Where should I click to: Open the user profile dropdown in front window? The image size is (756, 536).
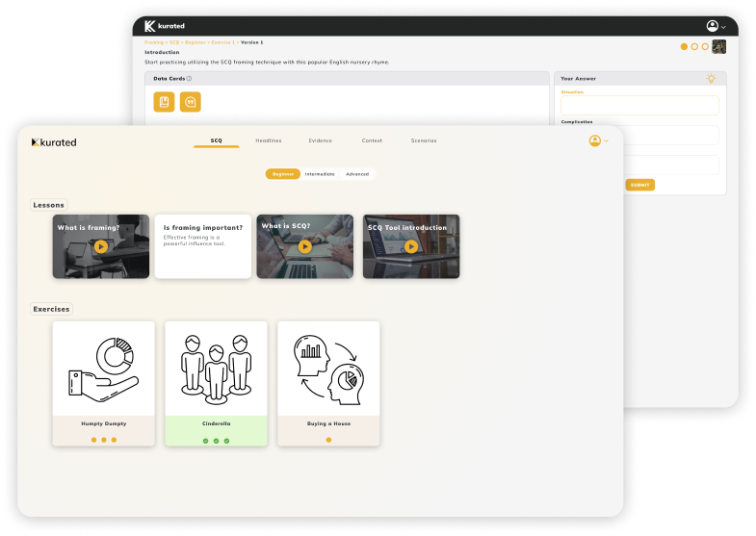tap(598, 141)
